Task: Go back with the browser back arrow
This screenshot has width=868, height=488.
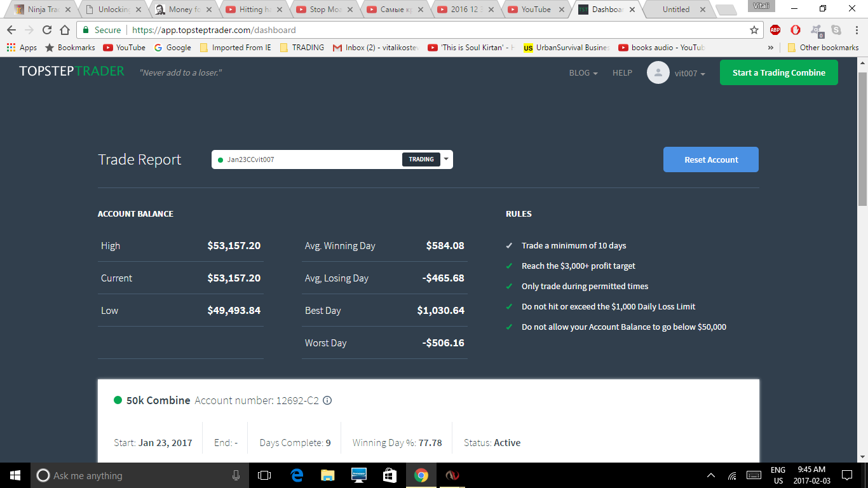Action: (x=11, y=30)
